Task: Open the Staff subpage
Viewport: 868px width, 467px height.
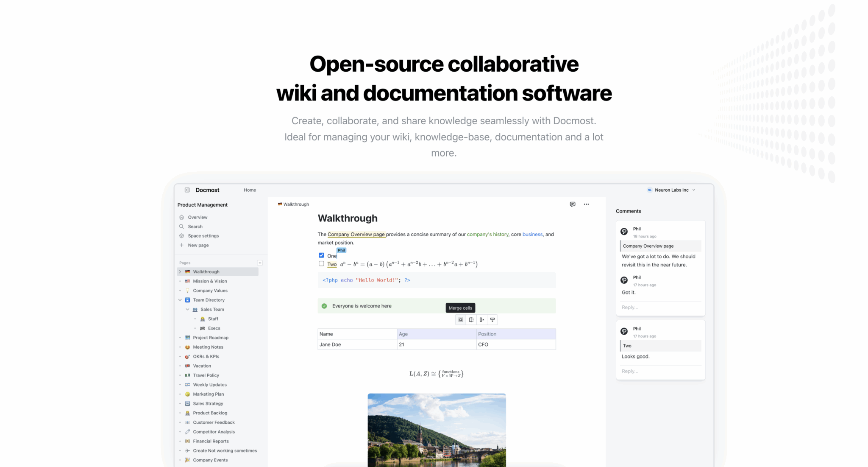Action: tap(213, 319)
